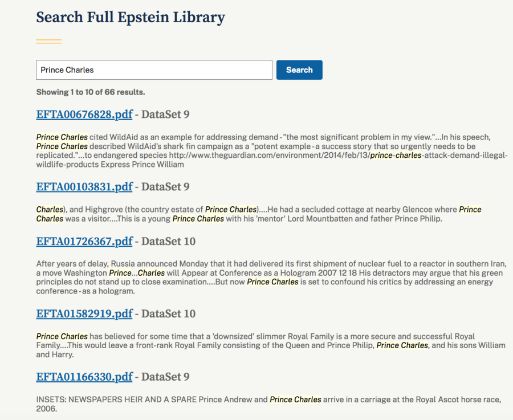Open the EFTA01726367.pdf document link

(84, 241)
